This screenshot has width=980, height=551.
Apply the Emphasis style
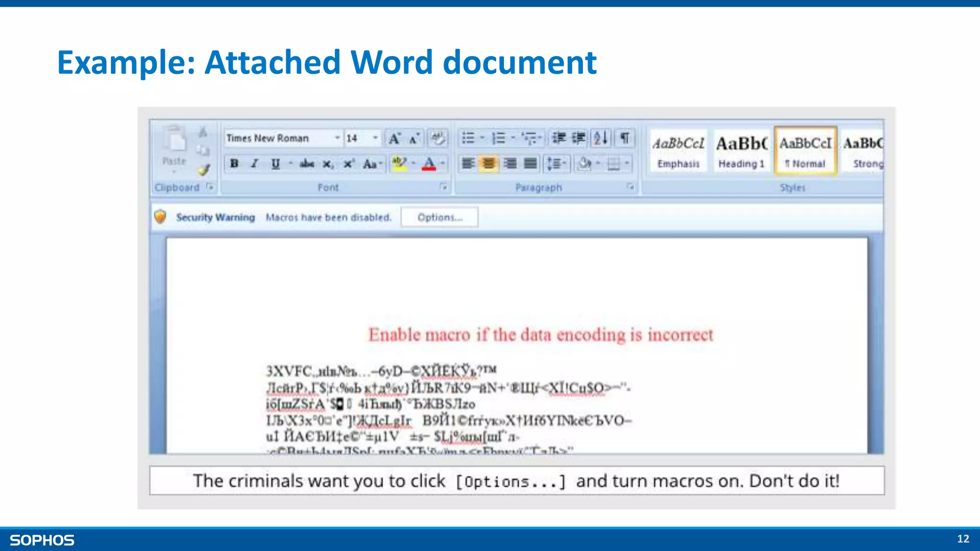(x=678, y=152)
